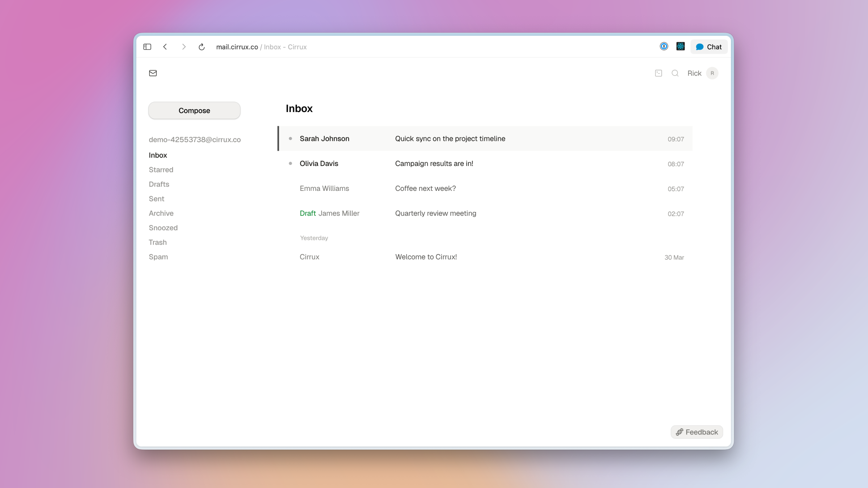Open the Starred folder
Image resolution: width=868 pixels, height=488 pixels.
[x=161, y=170]
